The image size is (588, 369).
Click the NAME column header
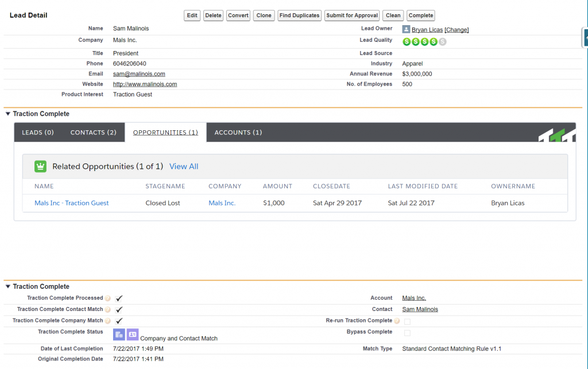[44, 186]
